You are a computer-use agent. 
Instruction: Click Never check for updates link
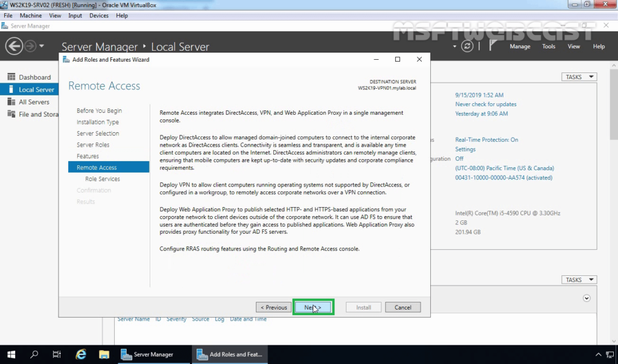click(486, 104)
